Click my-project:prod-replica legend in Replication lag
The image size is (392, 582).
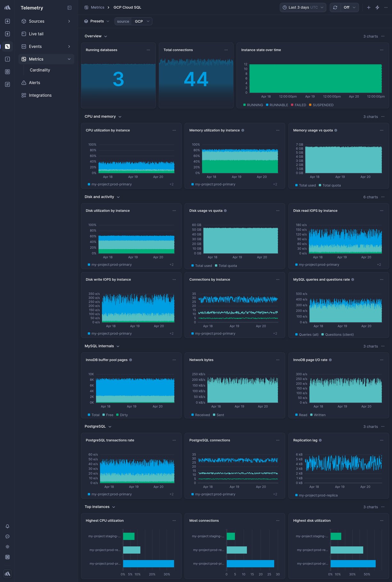click(316, 496)
